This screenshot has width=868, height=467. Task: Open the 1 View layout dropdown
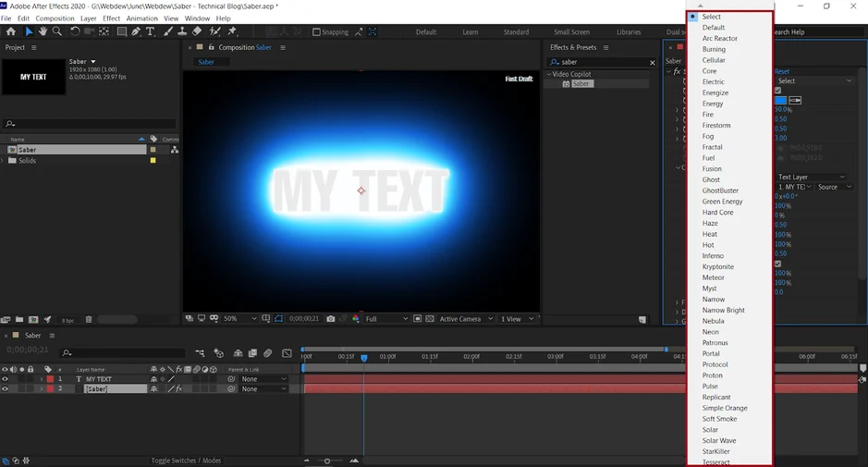(x=517, y=318)
